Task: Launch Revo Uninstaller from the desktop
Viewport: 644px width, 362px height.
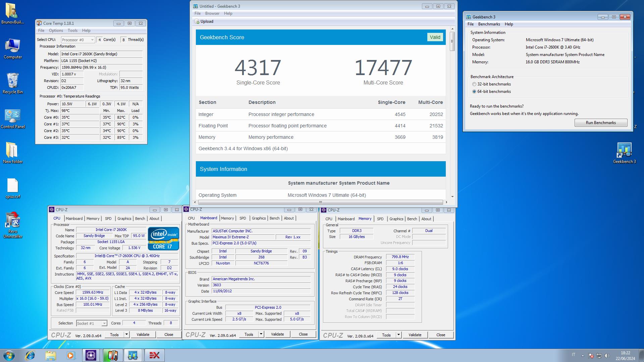Action: point(12,225)
